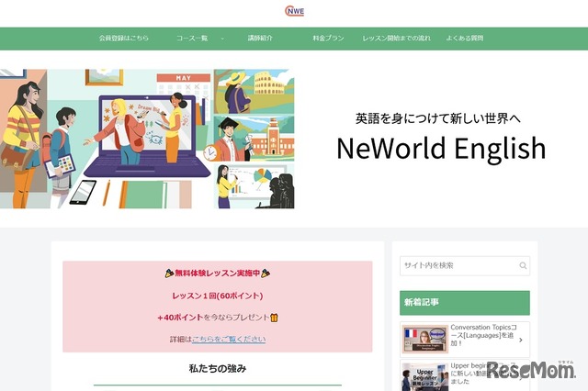Click the hero illustration banner image
Image resolution: width=588 pixels, height=391 pixels.
coord(147,139)
